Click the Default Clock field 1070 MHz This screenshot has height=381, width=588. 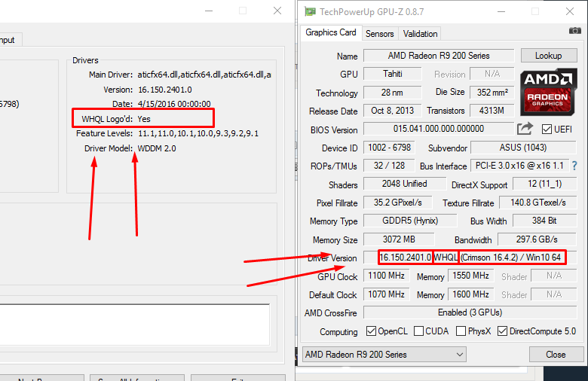(x=386, y=294)
